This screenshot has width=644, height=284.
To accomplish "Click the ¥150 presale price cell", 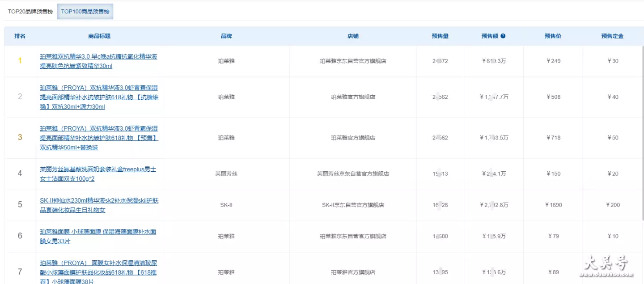I will [553, 174].
